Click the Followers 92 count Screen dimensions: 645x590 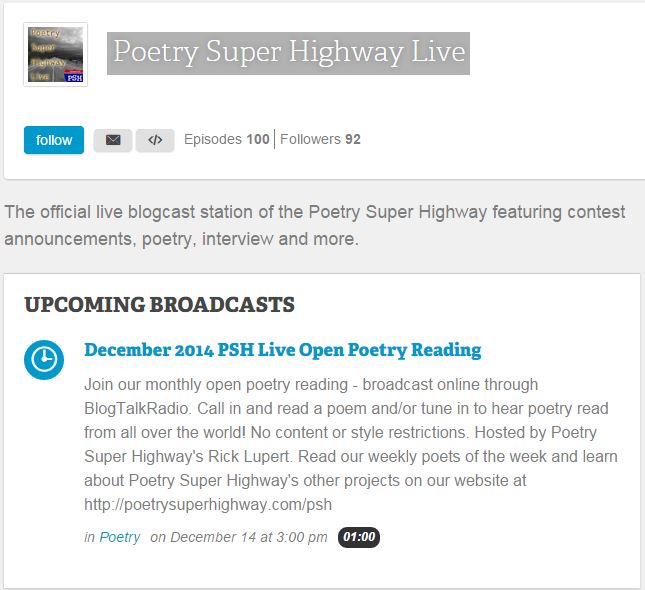320,140
